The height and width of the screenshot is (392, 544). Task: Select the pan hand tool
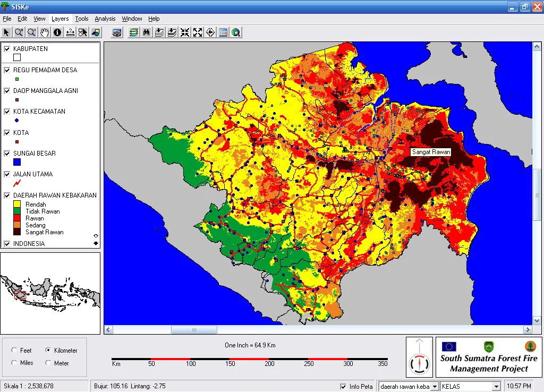click(x=45, y=32)
